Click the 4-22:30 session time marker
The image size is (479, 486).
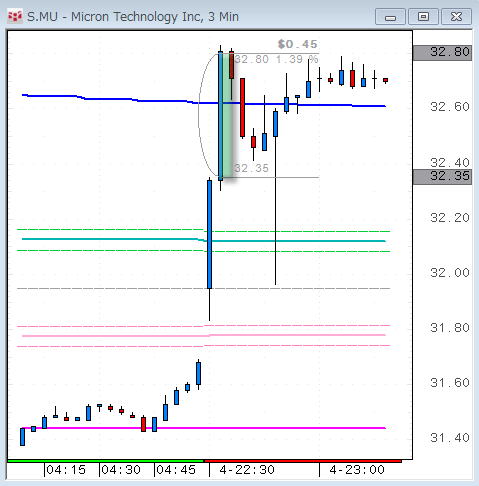pyautogui.click(x=247, y=470)
